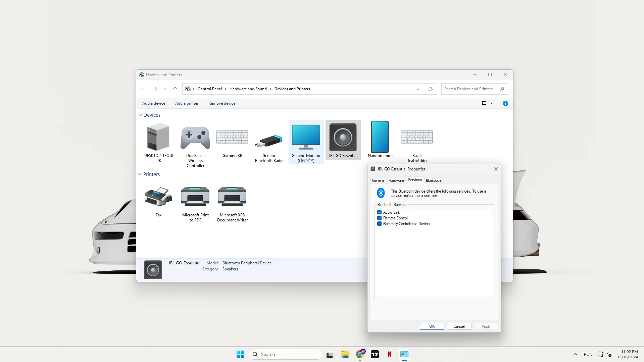Open File Explorer from the taskbar
This screenshot has height=362, width=644.
345,354
